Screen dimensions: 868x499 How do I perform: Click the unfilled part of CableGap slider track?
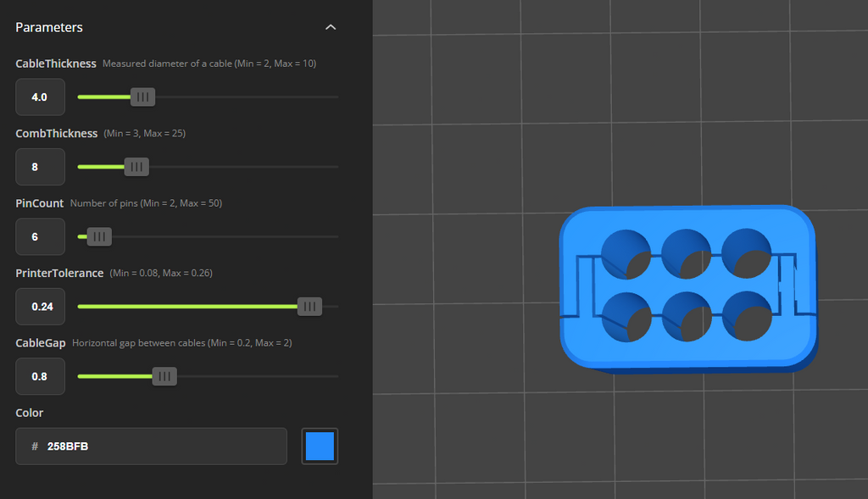(x=258, y=376)
